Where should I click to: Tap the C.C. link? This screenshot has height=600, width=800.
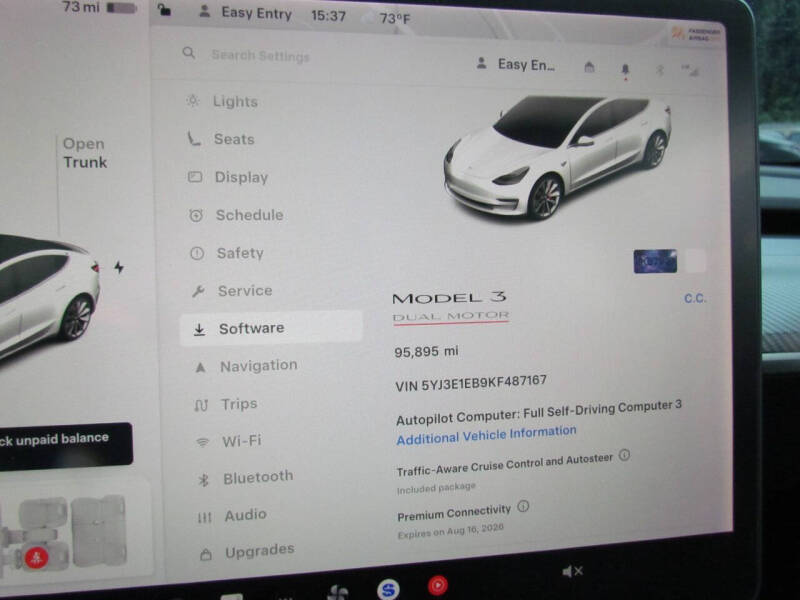[695, 298]
